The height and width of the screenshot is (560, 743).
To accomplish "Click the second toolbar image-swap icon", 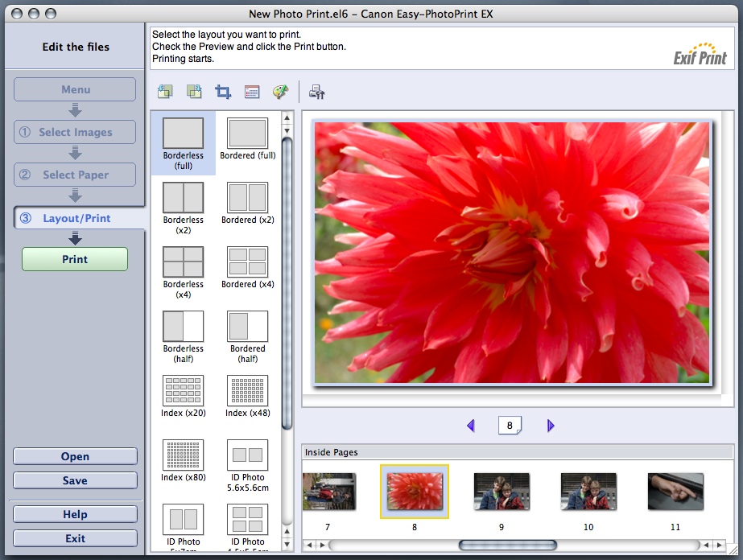I will coord(194,92).
